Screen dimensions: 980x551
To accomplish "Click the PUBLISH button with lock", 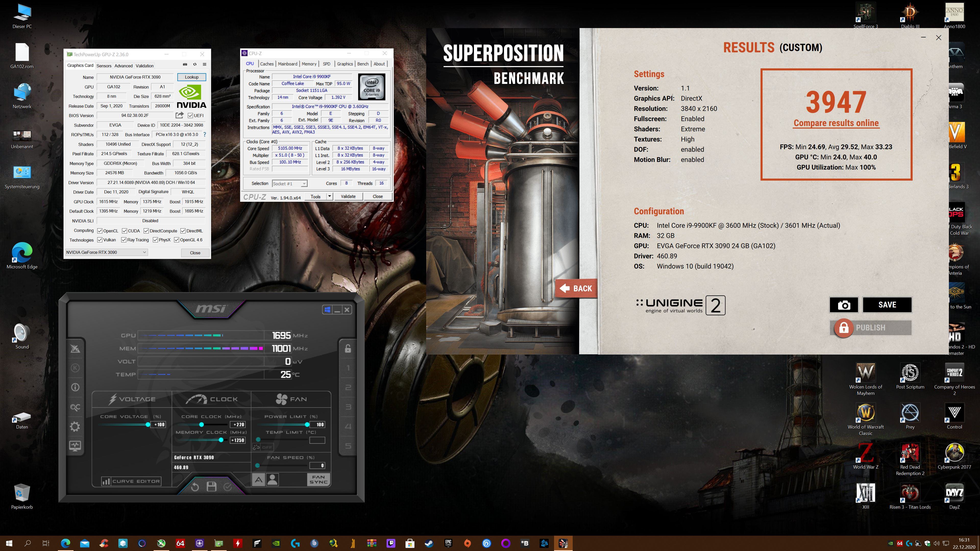I will 871,327.
